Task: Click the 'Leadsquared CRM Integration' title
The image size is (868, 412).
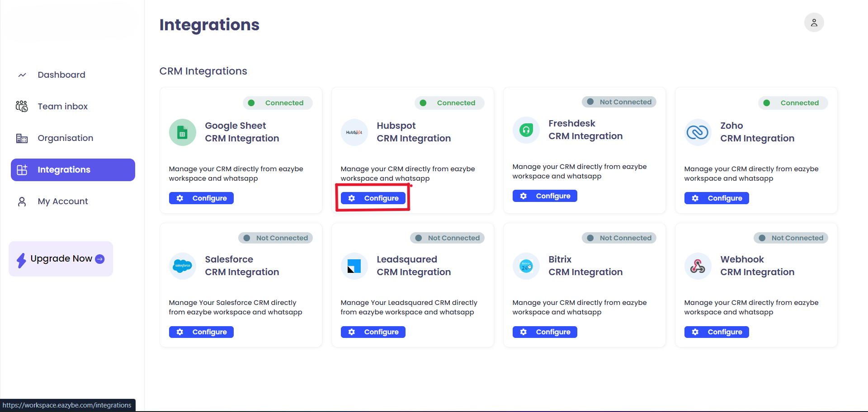Action: click(x=414, y=266)
